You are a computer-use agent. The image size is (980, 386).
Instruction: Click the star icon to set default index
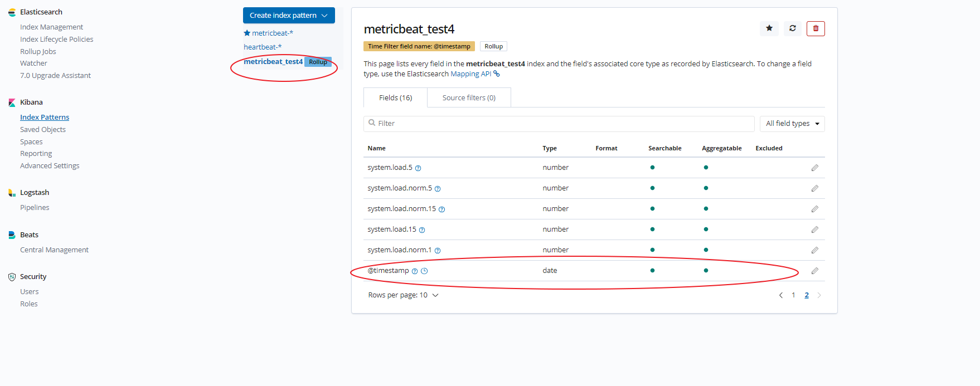769,28
